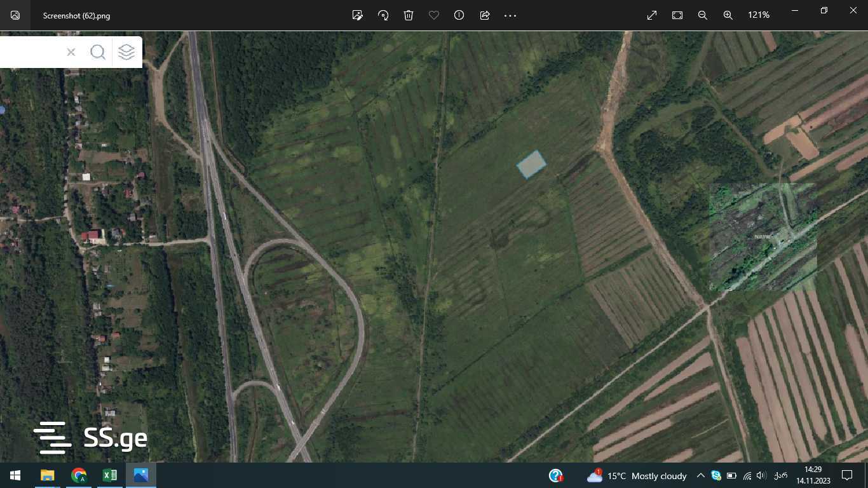Open the notification center icon
The width and height of the screenshot is (868, 488).
tap(846, 475)
